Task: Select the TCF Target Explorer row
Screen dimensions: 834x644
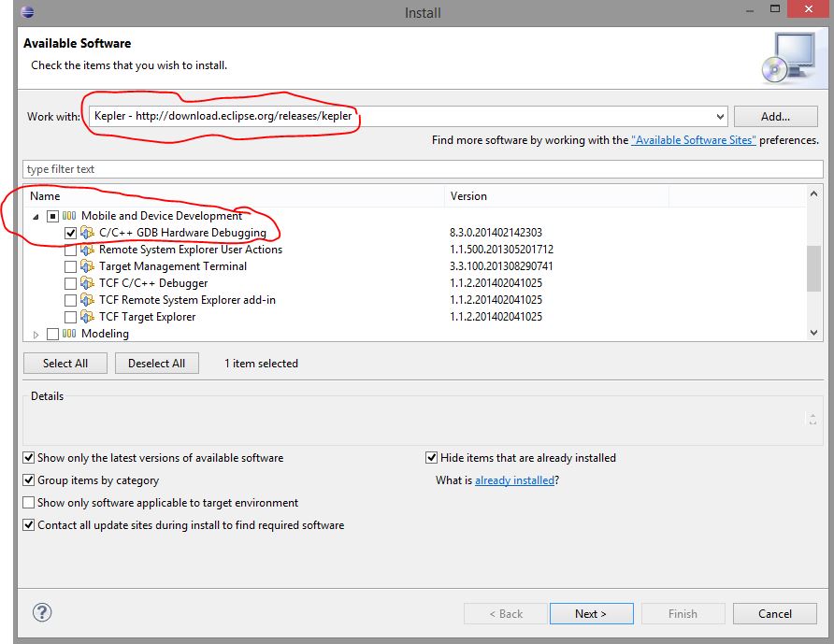Action: tap(415, 317)
